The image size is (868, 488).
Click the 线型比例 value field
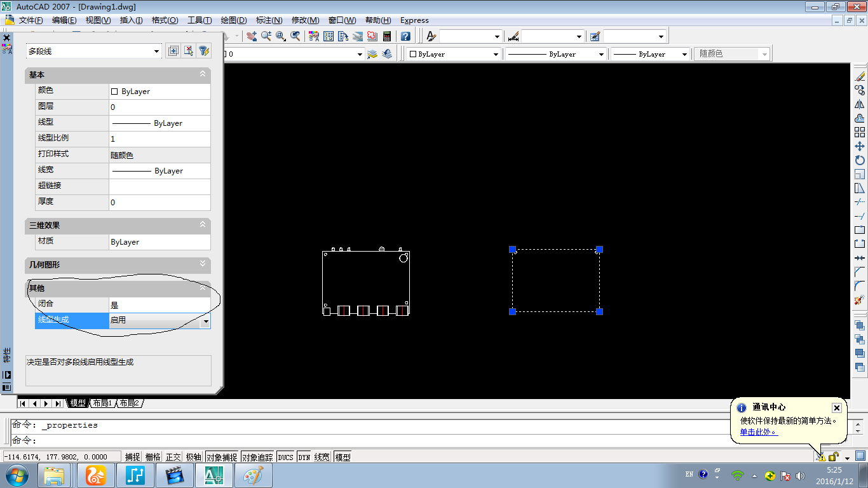click(x=159, y=139)
